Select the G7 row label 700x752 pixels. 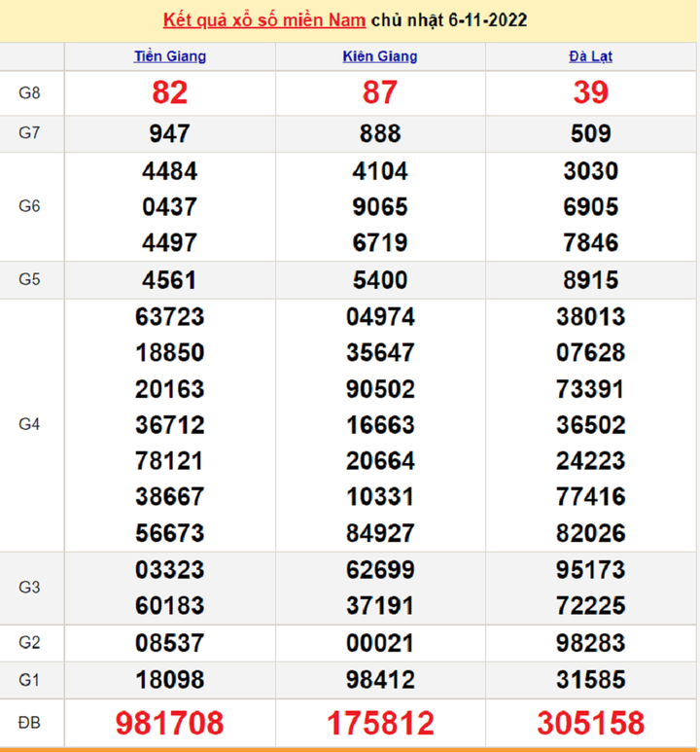(30, 133)
